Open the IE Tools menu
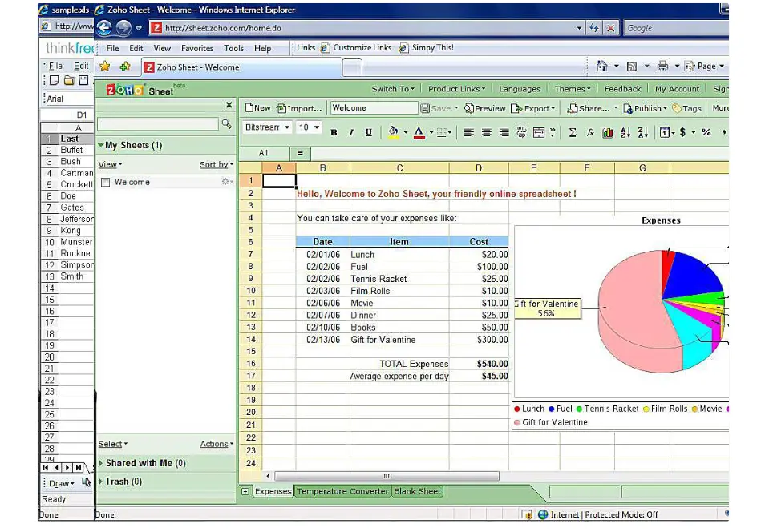 coord(233,48)
